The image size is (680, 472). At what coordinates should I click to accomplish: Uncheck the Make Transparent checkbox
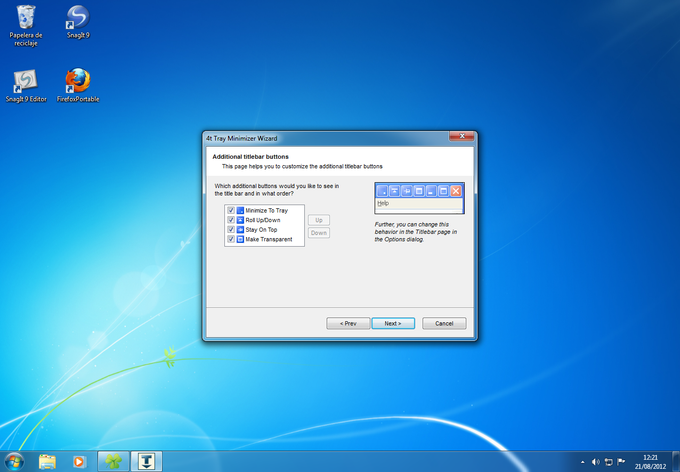tap(231, 239)
